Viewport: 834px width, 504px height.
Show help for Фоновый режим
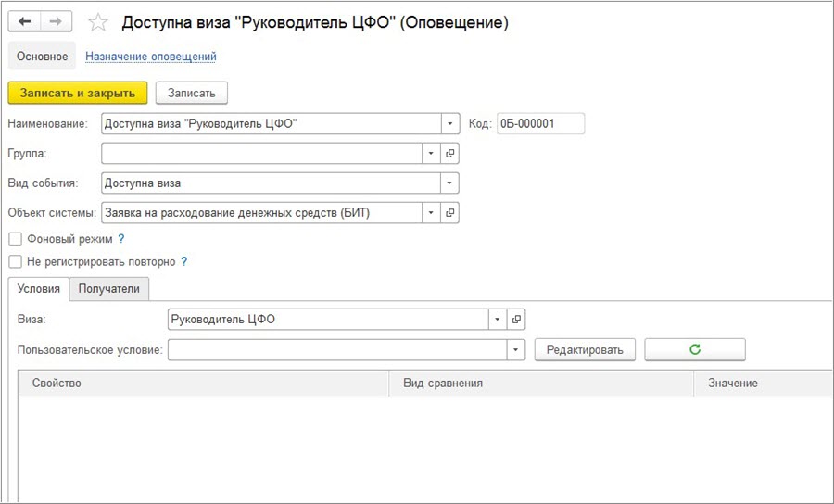pyautogui.click(x=121, y=239)
